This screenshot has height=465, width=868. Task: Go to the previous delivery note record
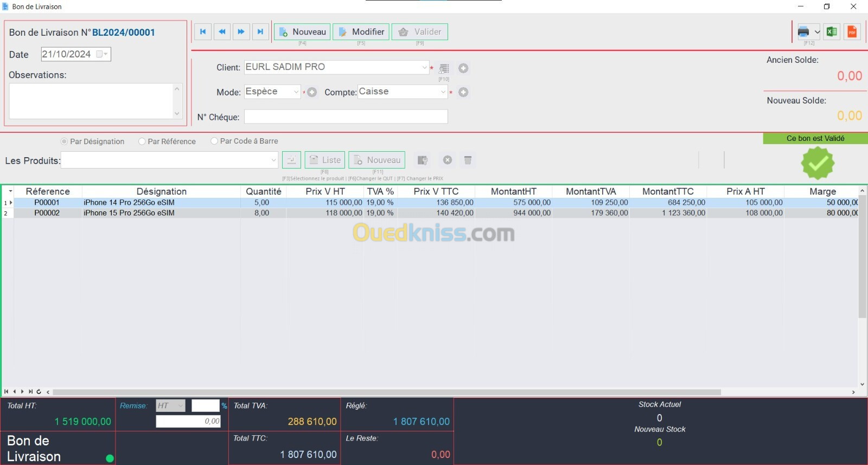(222, 31)
